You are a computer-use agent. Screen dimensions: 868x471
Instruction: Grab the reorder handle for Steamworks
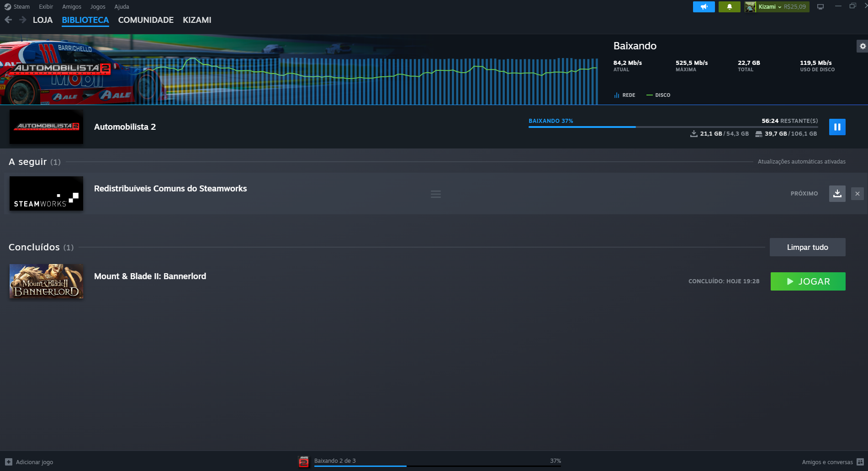[x=436, y=194]
